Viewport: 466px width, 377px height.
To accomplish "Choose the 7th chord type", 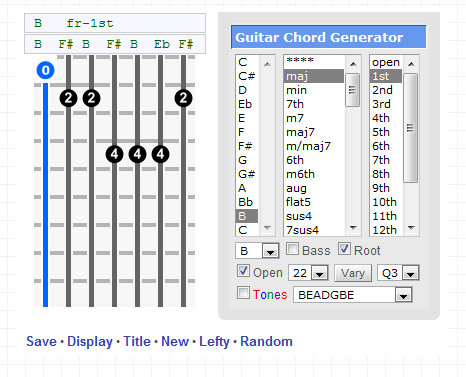I will tap(314, 104).
